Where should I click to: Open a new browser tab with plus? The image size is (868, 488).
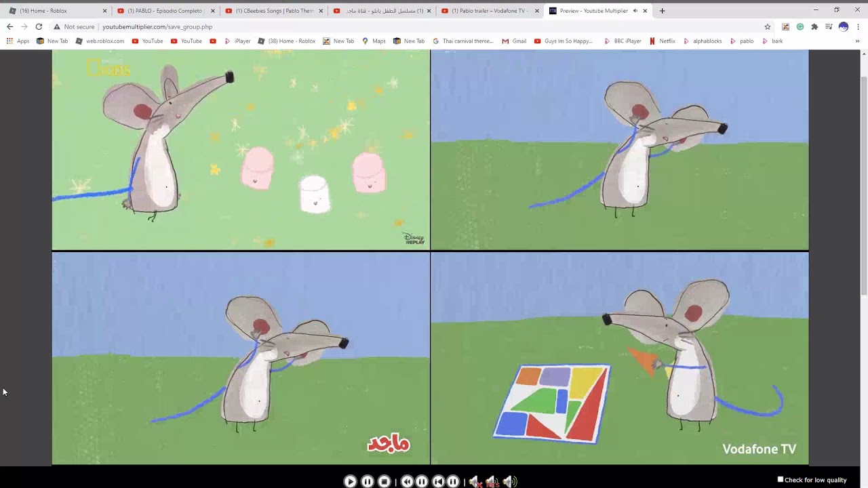pos(662,11)
